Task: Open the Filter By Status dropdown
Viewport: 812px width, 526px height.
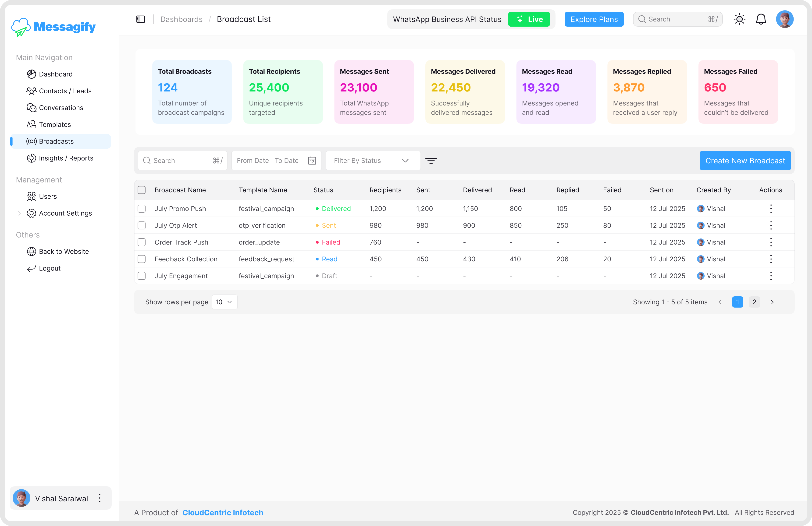Action: [x=373, y=161]
